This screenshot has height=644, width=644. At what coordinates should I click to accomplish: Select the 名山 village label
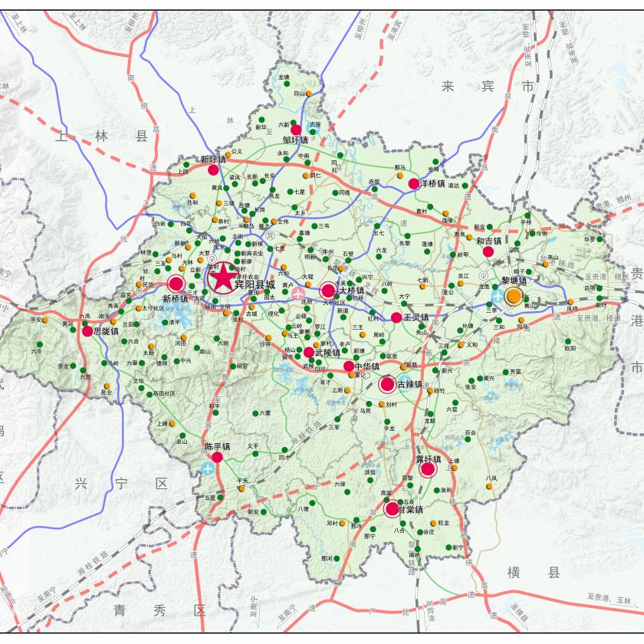182,442
